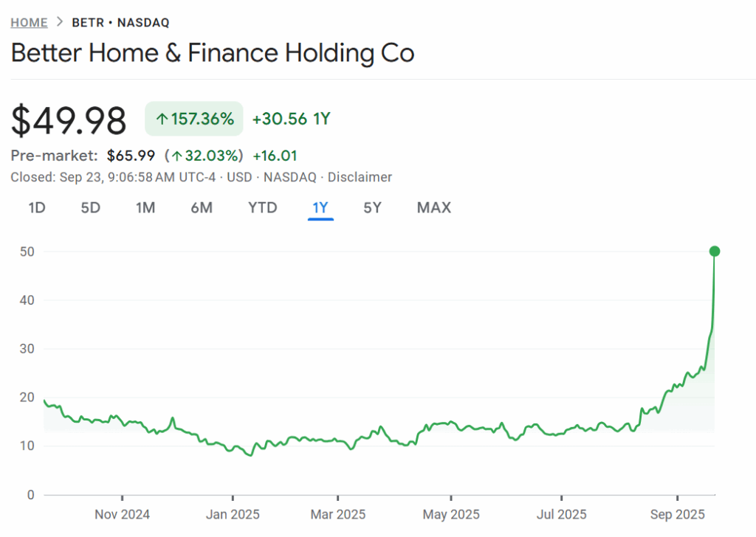This screenshot has height=537, width=756.
Task: Switch to the 6M range tab
Action: pyautogui.click(x=202, y=207)
